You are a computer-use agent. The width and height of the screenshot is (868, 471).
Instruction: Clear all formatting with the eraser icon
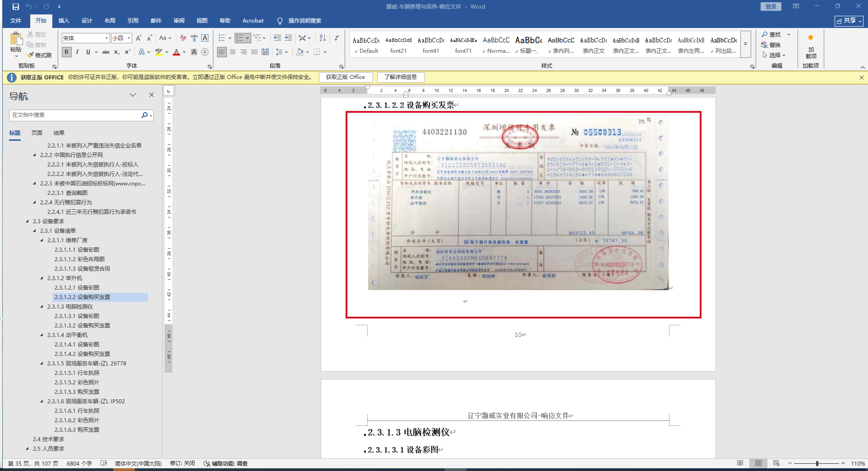(x=183, y=38)
